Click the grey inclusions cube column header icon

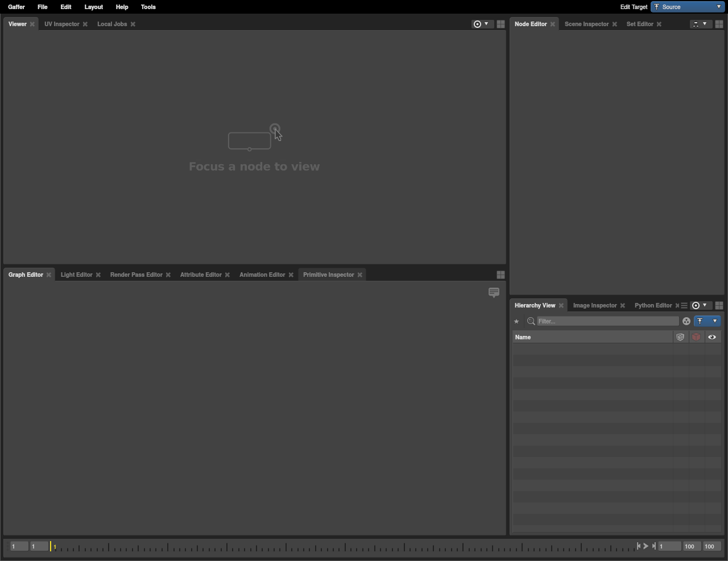click(x=680, y=337)
